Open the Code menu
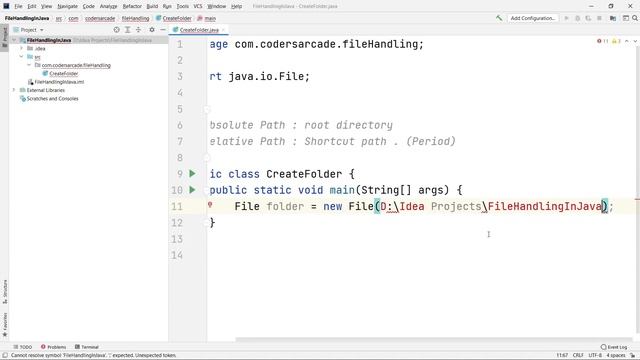The height and width of the screenshot is (360, 640). coord(89,6)
